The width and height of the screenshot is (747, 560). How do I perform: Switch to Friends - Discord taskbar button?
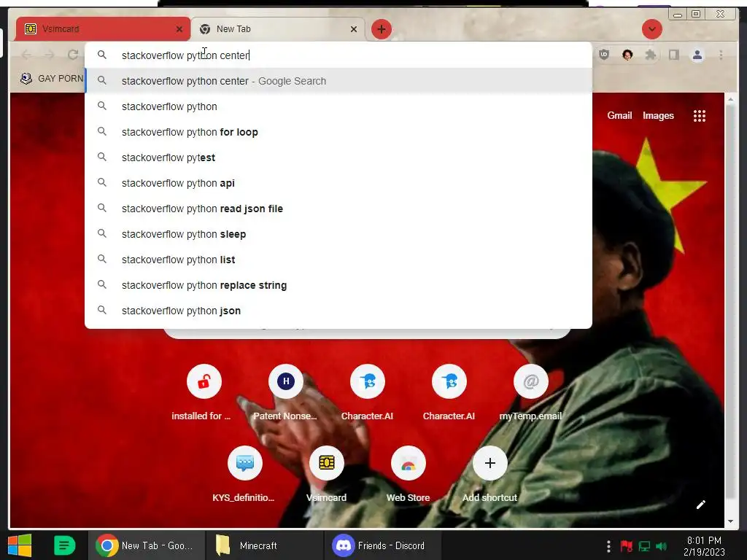tap(382, 545)
